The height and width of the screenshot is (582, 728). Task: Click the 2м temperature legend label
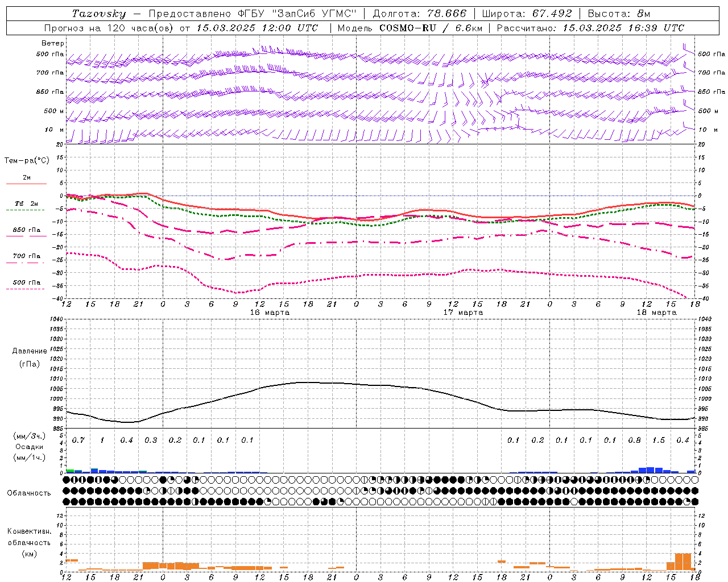click(x=27, y=177)
